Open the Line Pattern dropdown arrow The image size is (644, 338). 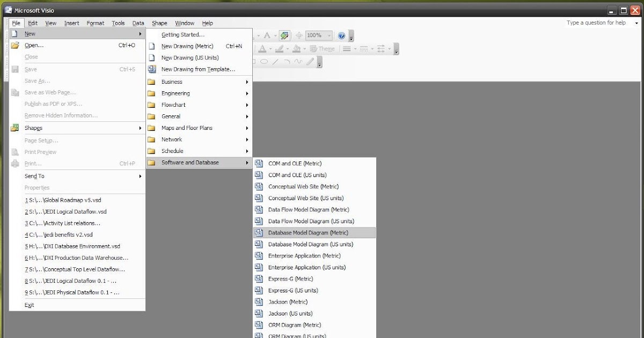[x=372, y=49]
